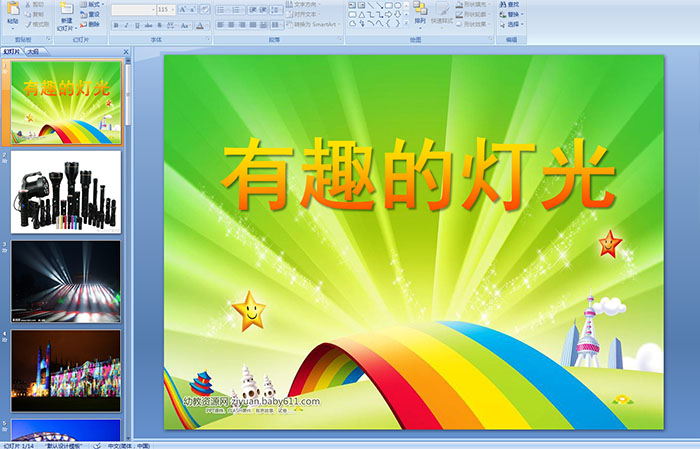Open the Clipboard (剪贴板) pane launcher
This screenshot has height=449, width=700.
(49, 40)
